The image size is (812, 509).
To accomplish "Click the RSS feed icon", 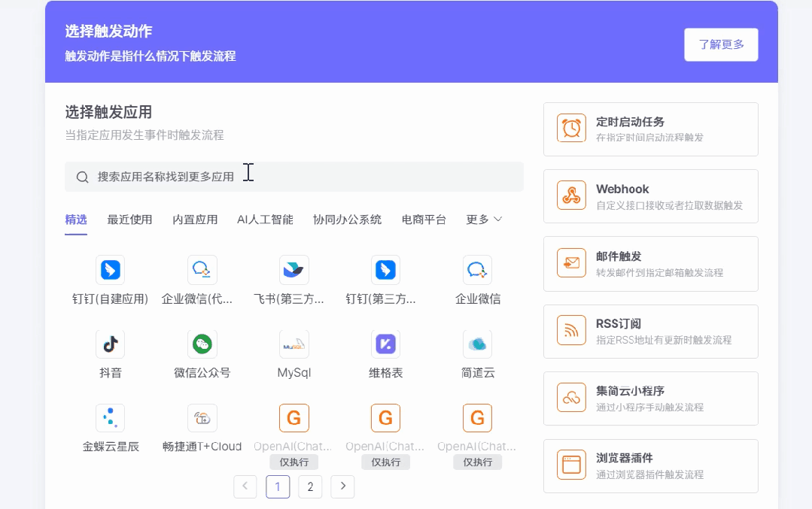I will click(572, 330).
